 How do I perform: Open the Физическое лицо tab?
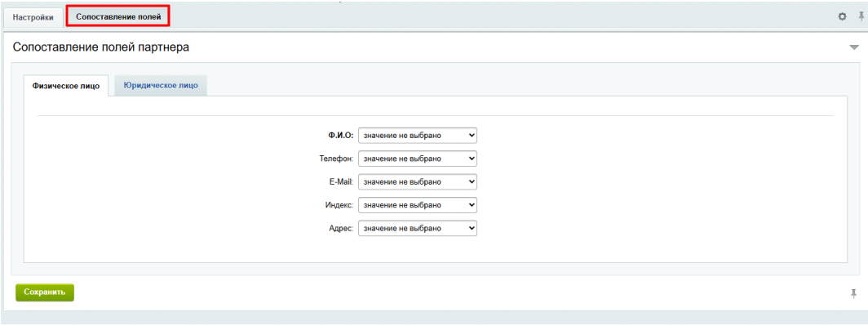pyautogui.click(x=66, y=86)
